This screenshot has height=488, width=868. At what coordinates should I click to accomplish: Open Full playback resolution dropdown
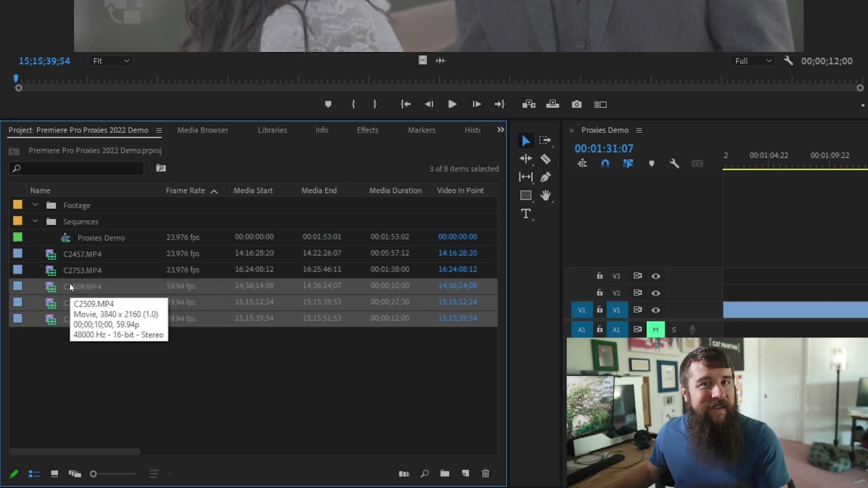coord(753,61)
